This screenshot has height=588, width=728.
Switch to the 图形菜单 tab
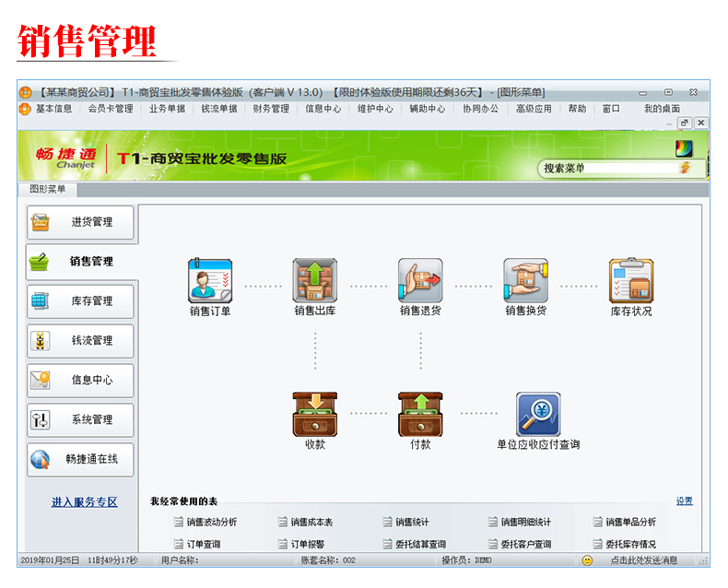(49, 190)
